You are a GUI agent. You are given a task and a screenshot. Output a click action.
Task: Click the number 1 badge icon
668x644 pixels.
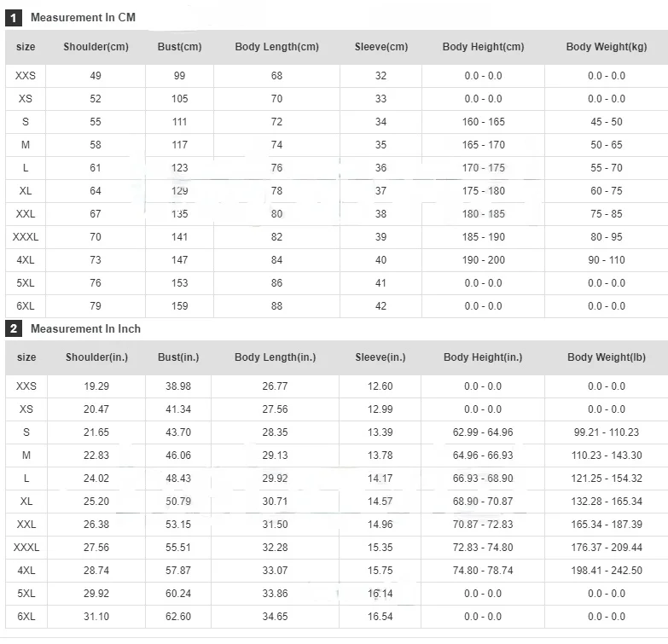tap(14, 17)
